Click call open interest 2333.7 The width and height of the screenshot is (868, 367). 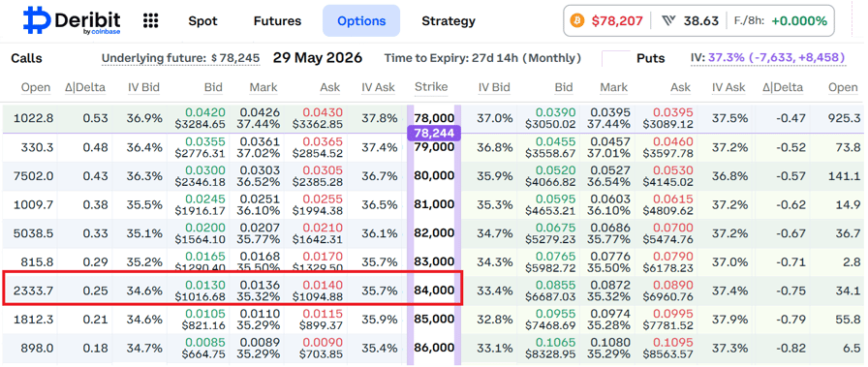coord(34,291)
